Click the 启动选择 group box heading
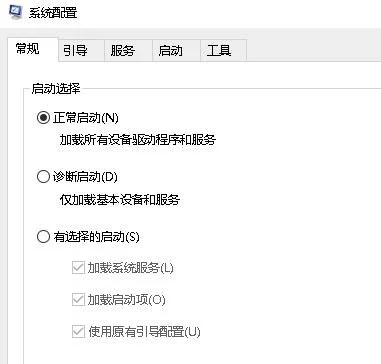 coord(56,89)
